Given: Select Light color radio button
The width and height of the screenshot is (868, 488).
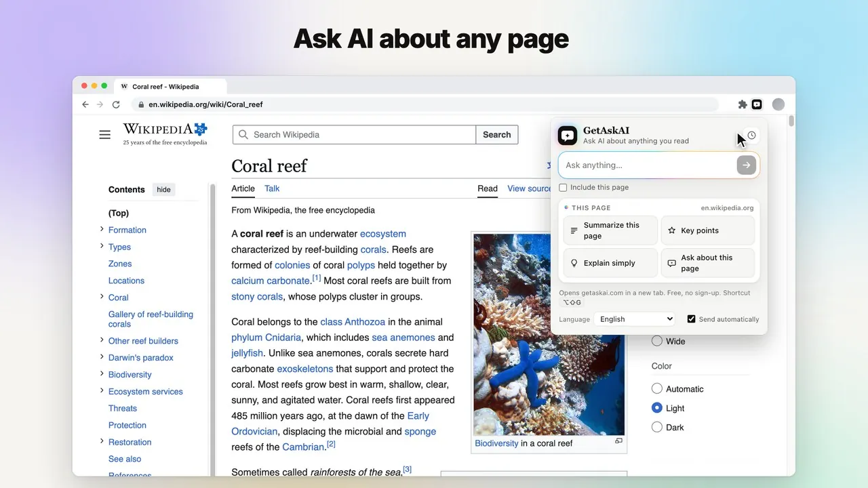Looking at the screenshot, I should point(656,407).
